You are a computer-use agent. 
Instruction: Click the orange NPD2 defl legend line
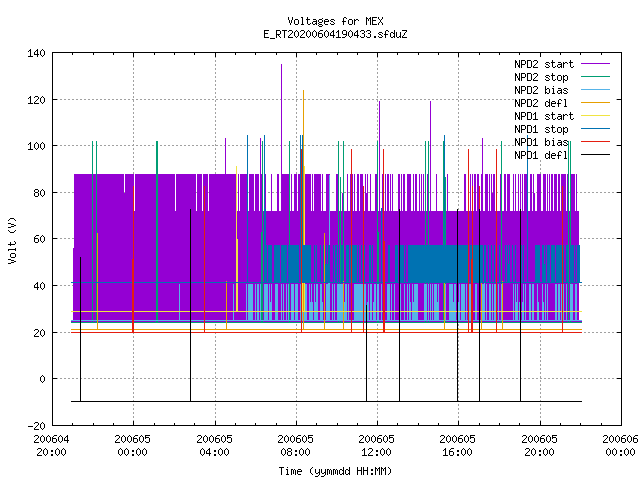tap(595, 103)
